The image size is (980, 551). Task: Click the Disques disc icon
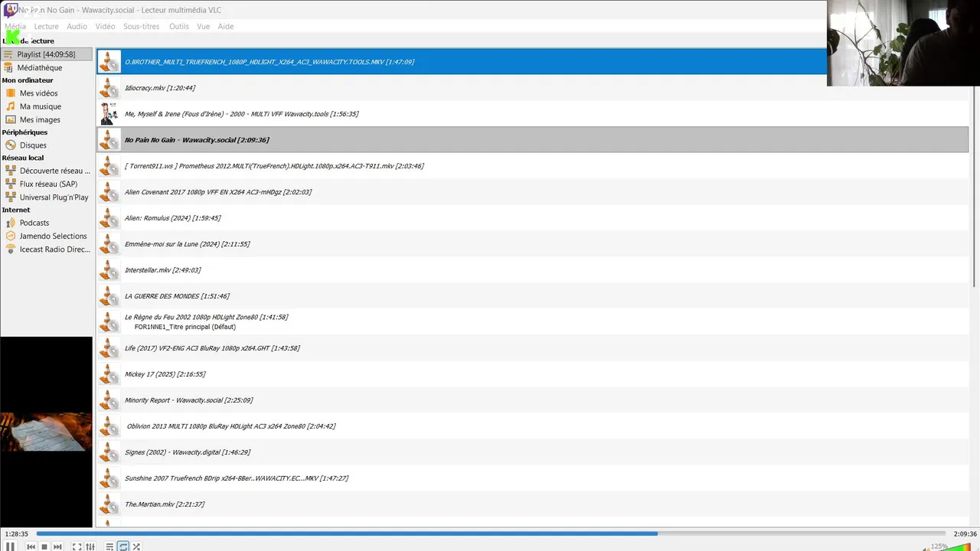coord(11,145)
